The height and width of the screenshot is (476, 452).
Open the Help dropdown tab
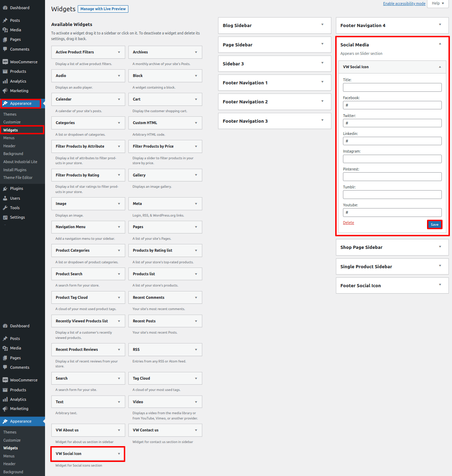(x=438, y=4)
